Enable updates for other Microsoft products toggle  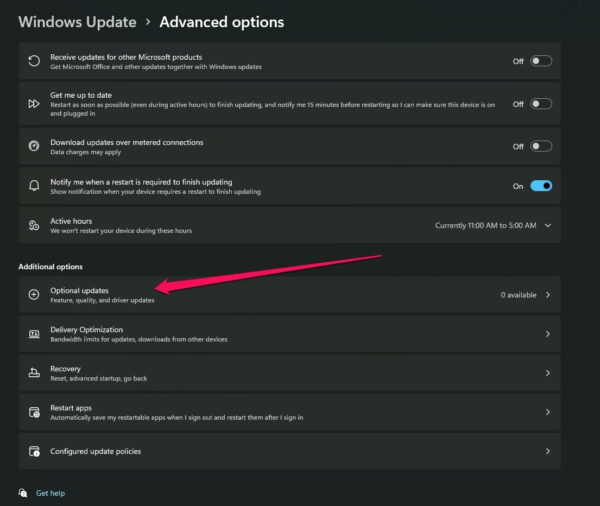pos(541,61)
